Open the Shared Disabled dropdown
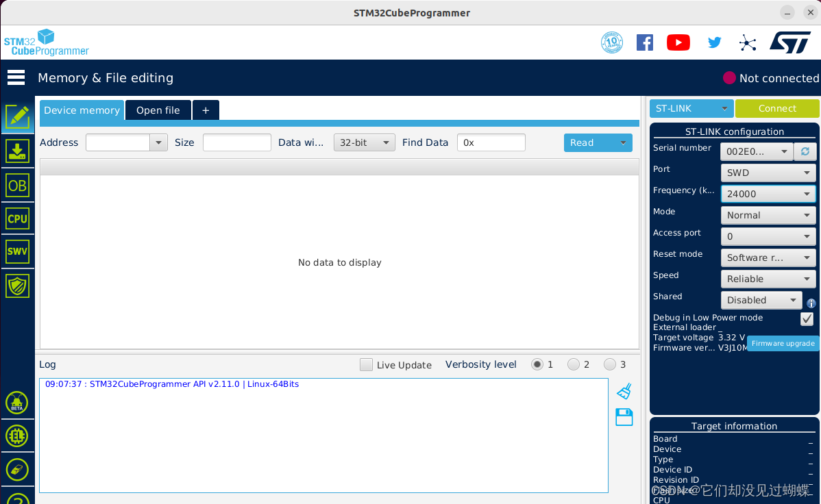821x504 pixels. 761,300
